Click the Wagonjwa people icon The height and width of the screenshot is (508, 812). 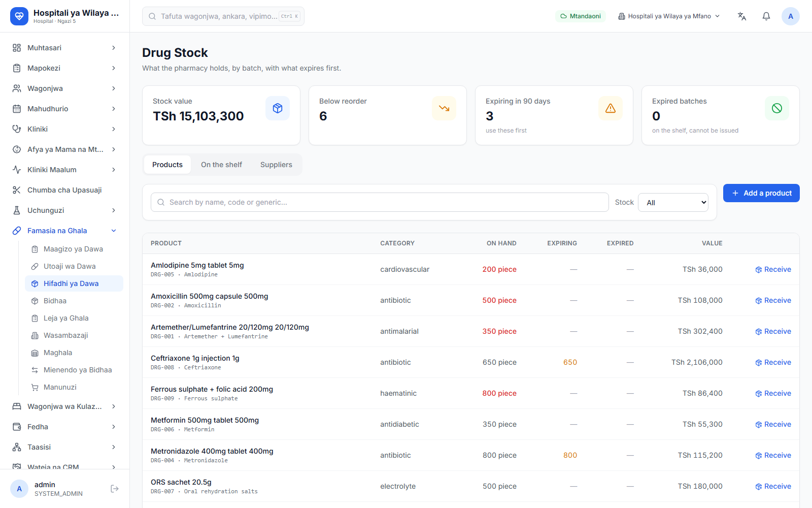(x=17, y=88)
